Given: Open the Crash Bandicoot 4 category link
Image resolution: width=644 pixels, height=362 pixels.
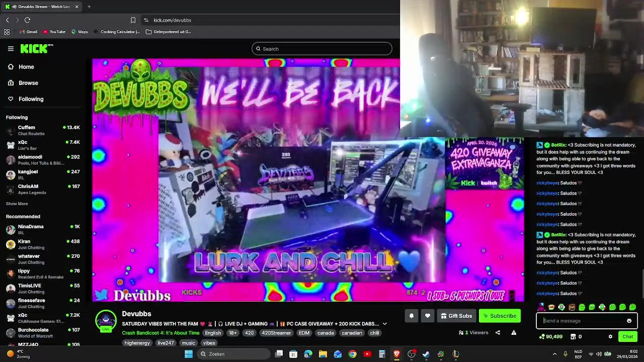Looking at the screenshot, I should pyautogui.click(x=160, y=333).
